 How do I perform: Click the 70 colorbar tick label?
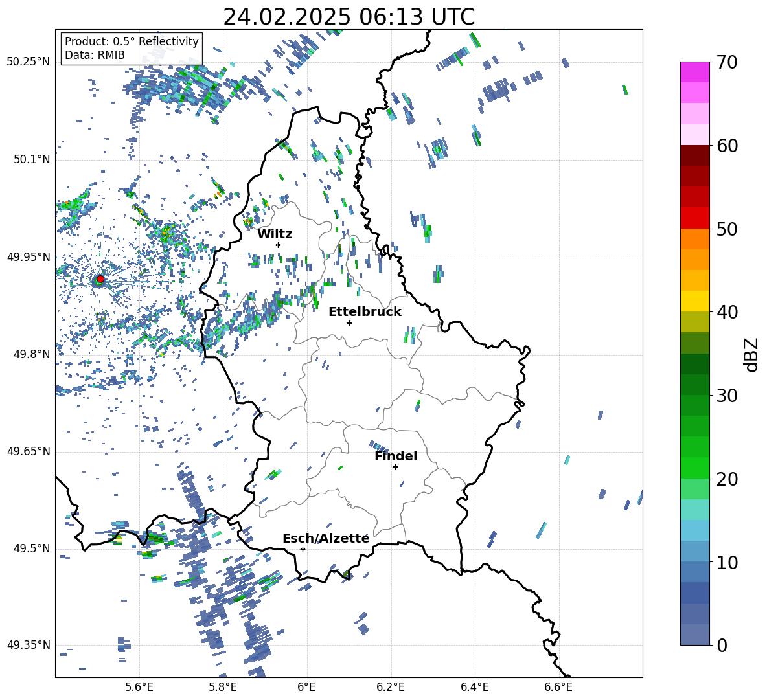pyautogui.click(x=727, y=62)
